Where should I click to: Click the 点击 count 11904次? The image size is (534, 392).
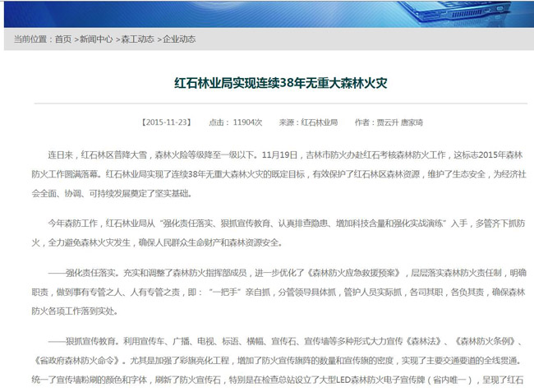pyautogui.click(x=247, y=122)
